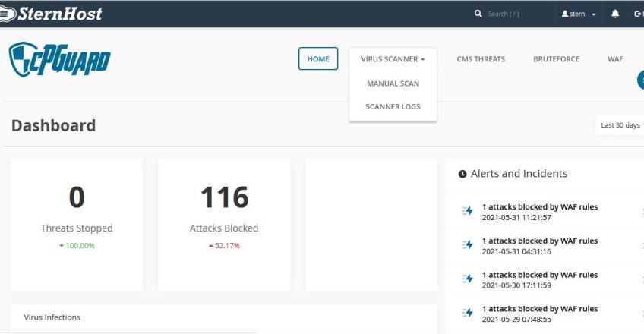Screen dimensions: 644x334
Task: Click the cPGuard logo
Action: click(60, 59)
